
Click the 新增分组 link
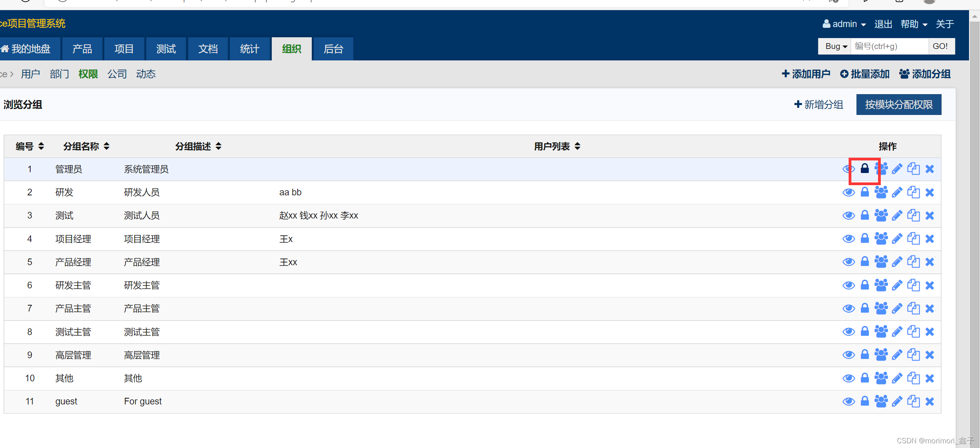818,105
